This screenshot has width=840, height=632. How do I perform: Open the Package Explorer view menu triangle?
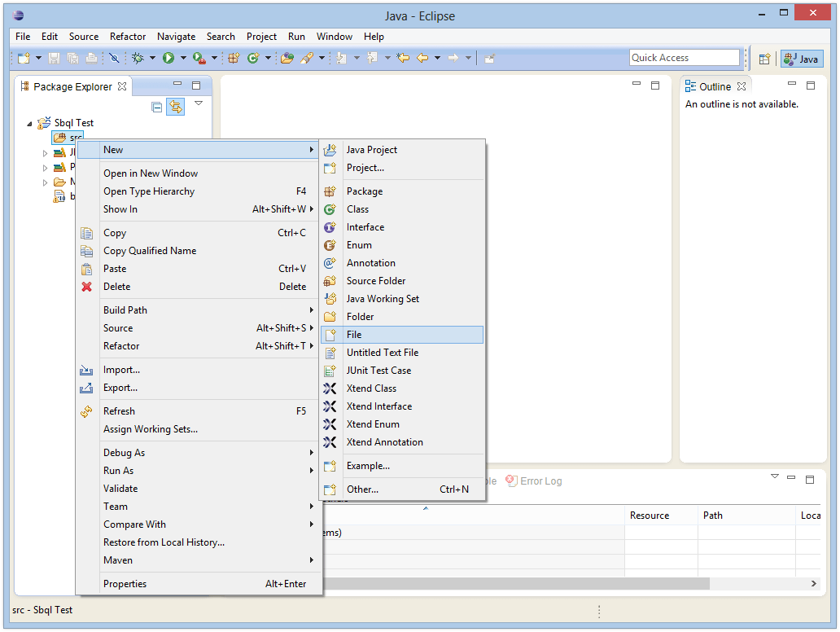(199, 103)
